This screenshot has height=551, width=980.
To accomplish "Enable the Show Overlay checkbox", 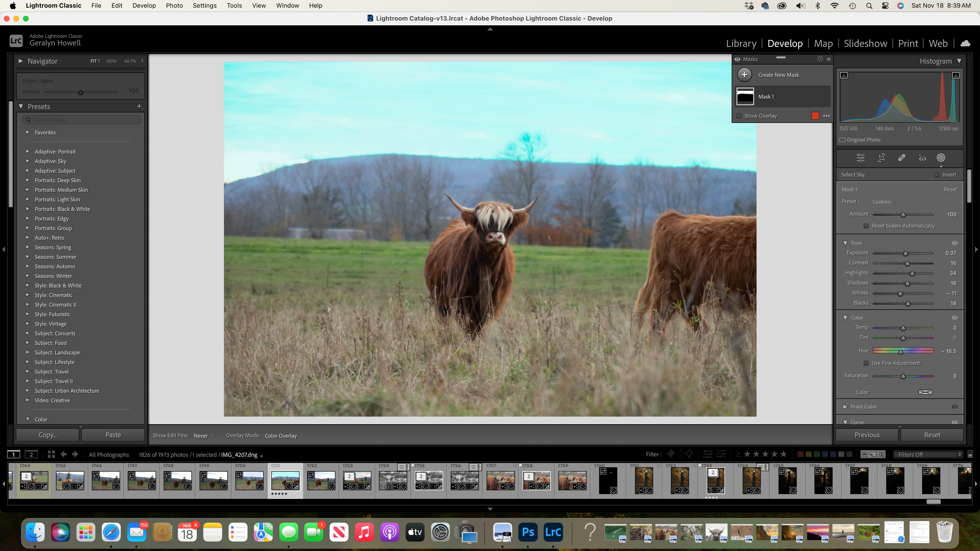I will coord(739,116).
